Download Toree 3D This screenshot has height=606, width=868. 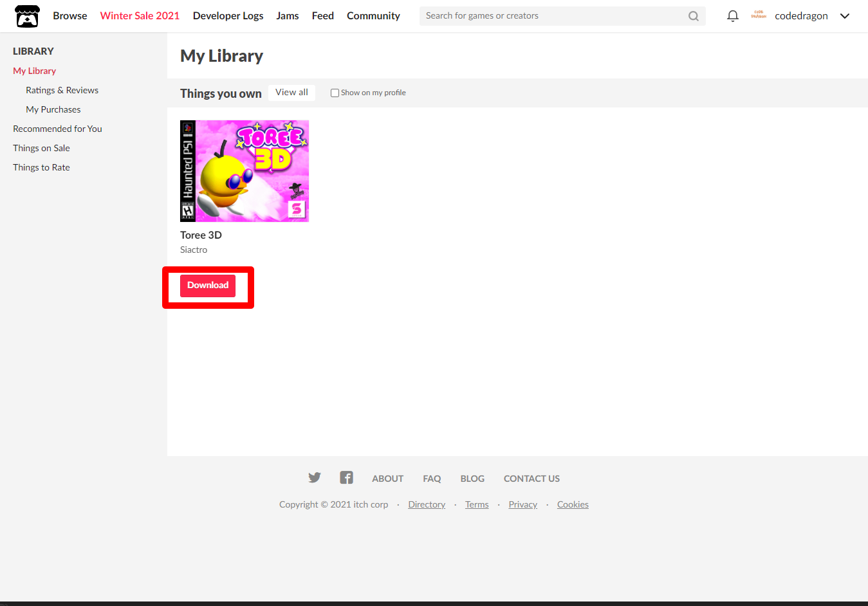(208, 286)
